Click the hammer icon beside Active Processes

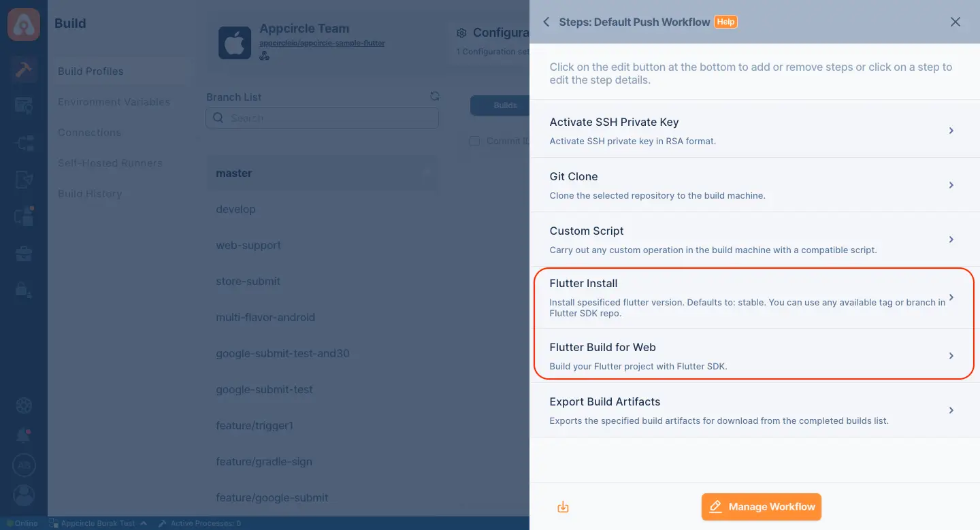(163, 523)
